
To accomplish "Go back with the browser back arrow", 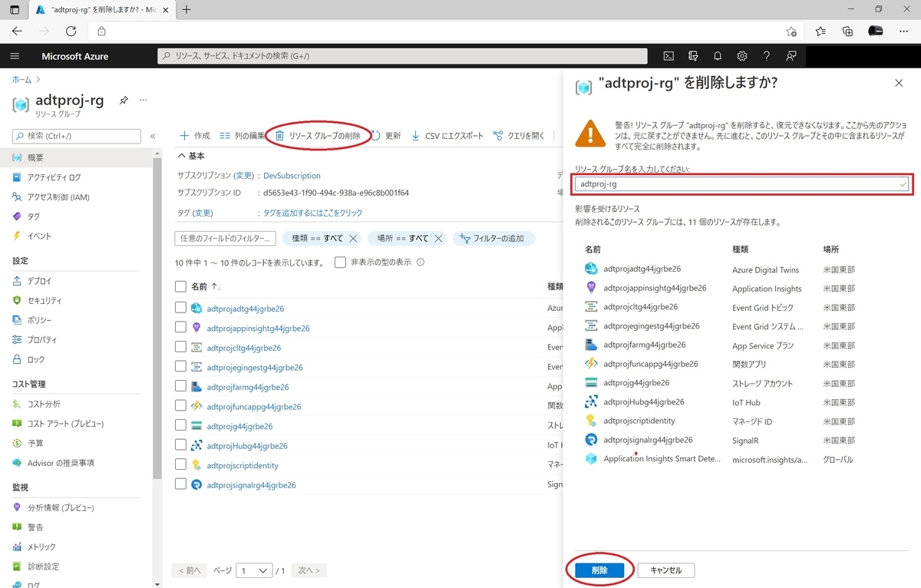I will (x=17, y=31).
